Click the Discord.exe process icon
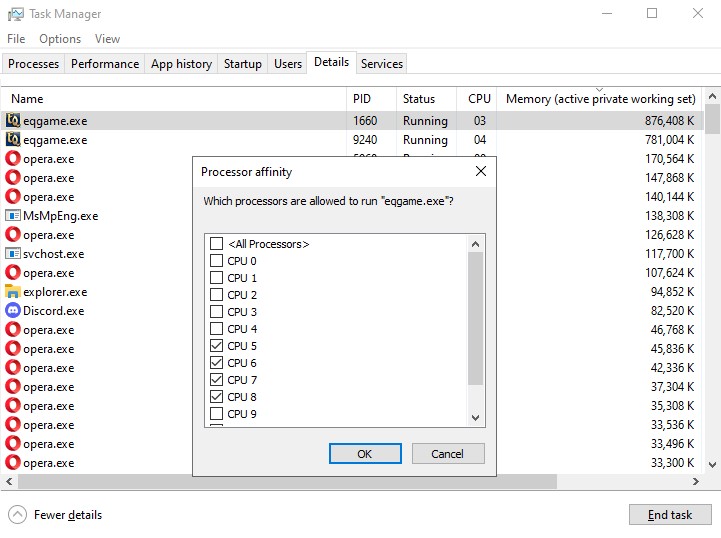 pyautogui.click(x=13, y=311)
